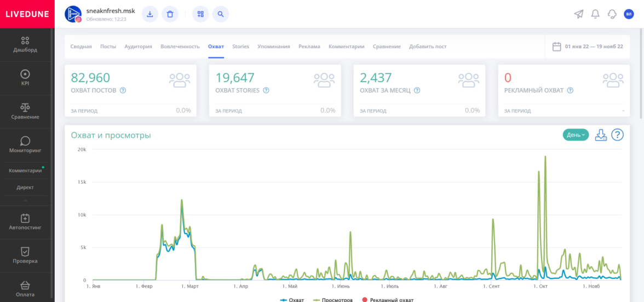Open the date range picker
Viewport: 644px width, 302px height.
[x=587, y=47]
